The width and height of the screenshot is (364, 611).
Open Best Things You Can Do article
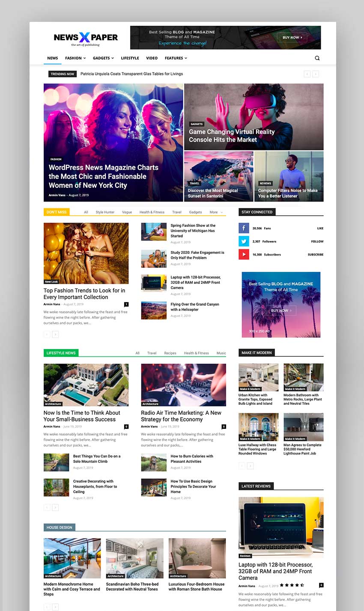[97, 459]
